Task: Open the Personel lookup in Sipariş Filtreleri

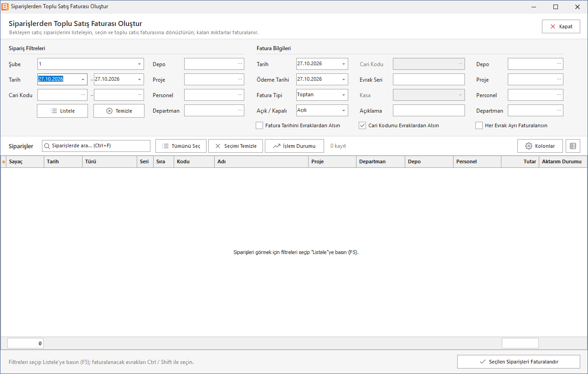Action: (x=240, y=95)
